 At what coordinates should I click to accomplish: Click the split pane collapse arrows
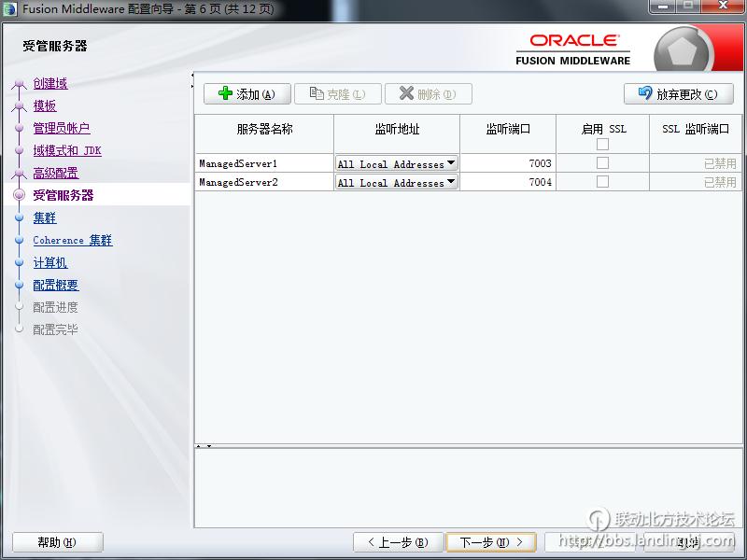[x=204, y=446]
